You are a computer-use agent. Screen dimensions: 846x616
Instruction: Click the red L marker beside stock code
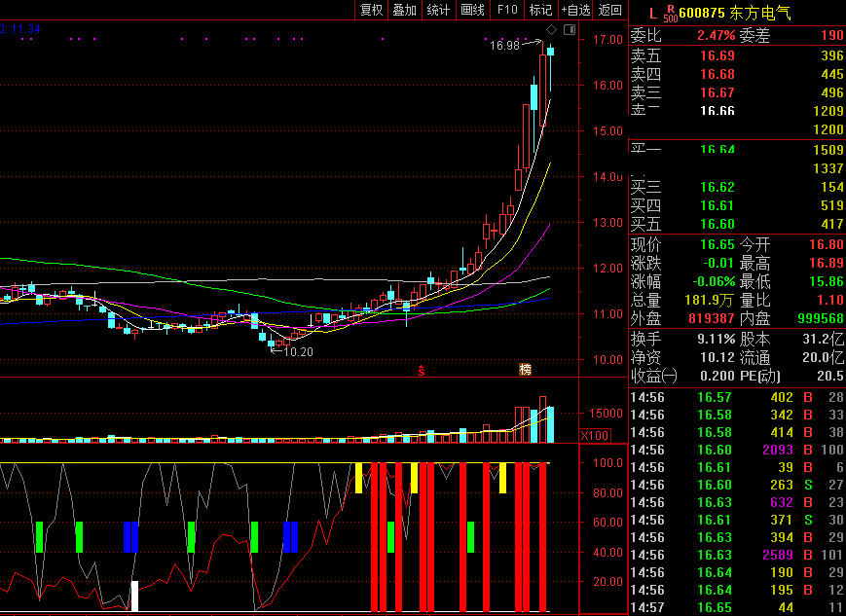coord(653,14)
